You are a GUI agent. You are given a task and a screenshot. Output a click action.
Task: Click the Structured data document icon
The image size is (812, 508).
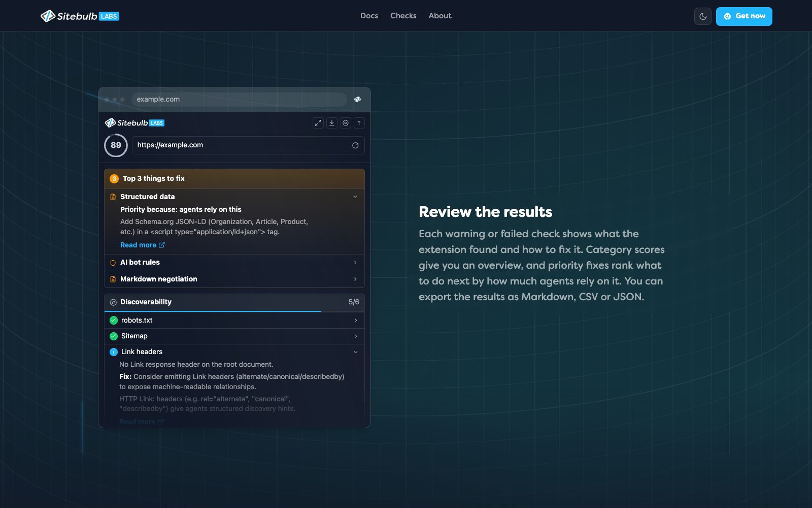pyautogui.click(x=113, y=197)
